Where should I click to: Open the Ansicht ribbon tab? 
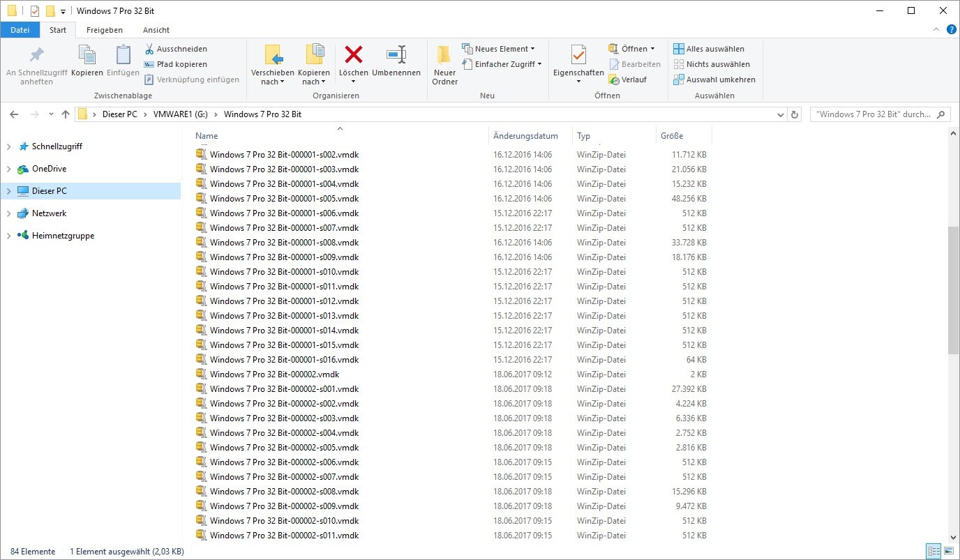[x=156, y=30]
